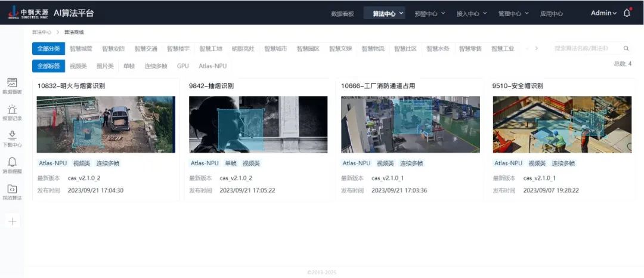Click the plus icon in left sidebar
644x278 pixels.
click(13, 221)
